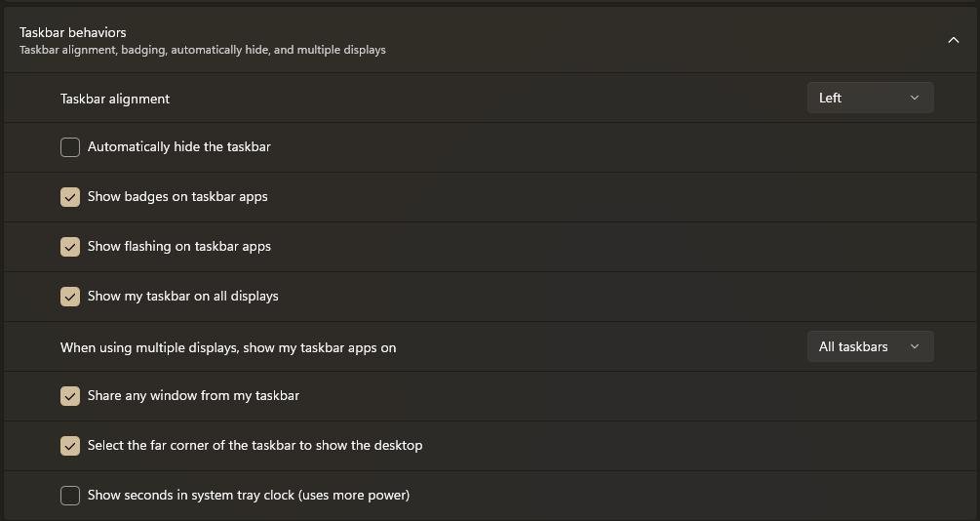Click the Show badges on taskbar apps text
The width and height of the screenshot is (980, 521).
point(177,196)
